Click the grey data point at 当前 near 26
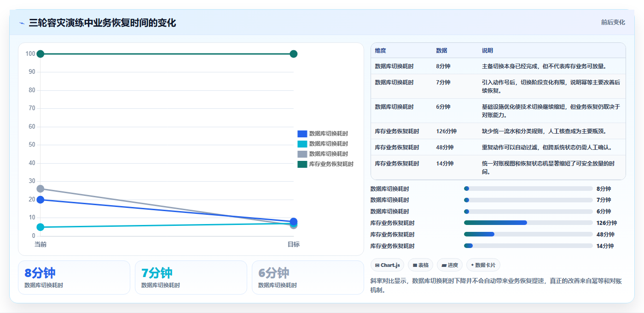 pos(41,189)
